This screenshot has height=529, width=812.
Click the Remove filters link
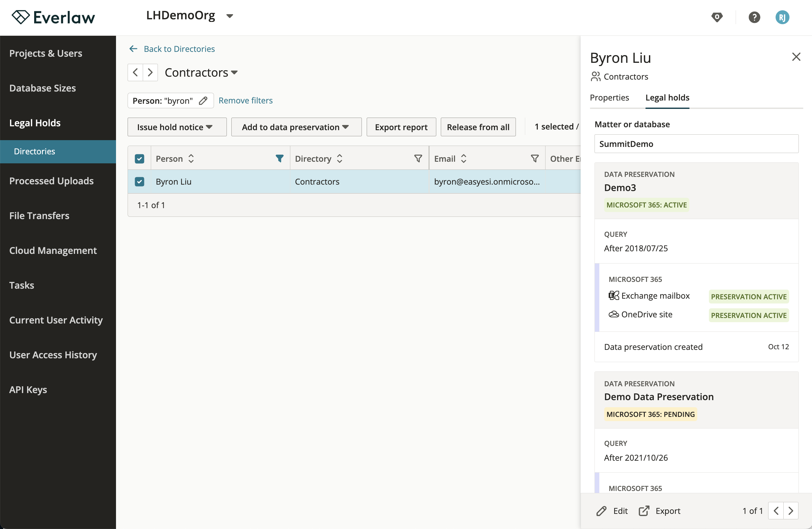[x=245, y=100]
